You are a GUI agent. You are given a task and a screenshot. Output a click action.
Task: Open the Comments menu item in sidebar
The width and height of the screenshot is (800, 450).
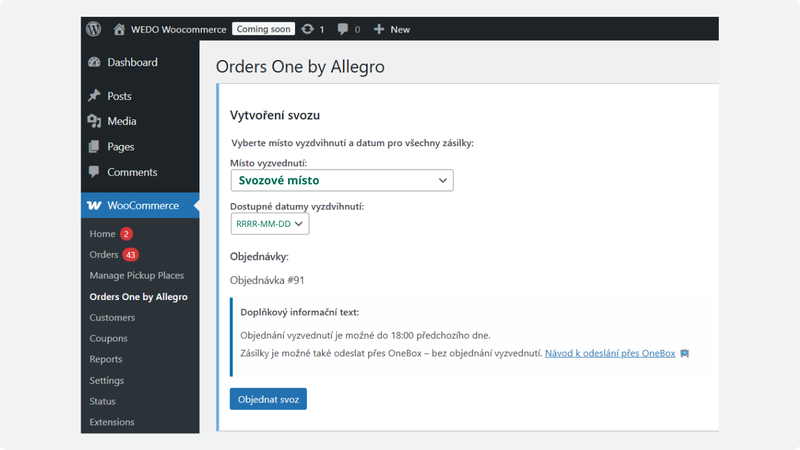(132, 172)
